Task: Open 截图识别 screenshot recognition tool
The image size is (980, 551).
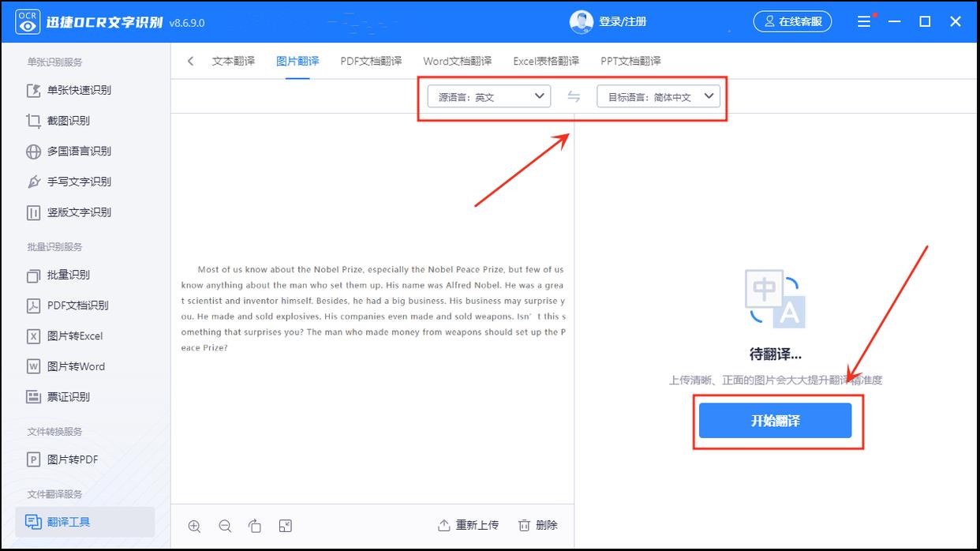Action: click(x=68, y=121)
